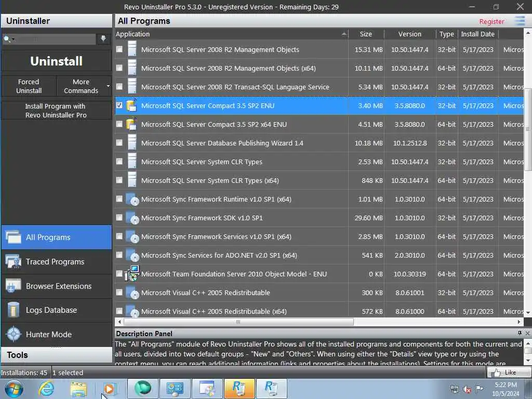The image size is (532, 399).
Task: Click the More Commands button
Action: (81, 86)
